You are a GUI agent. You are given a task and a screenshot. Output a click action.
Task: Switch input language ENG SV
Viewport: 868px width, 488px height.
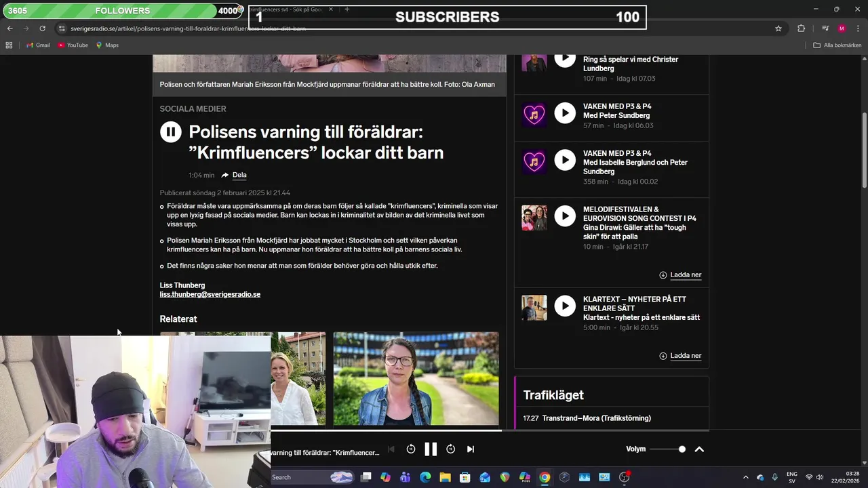click(x=792, y=477)
